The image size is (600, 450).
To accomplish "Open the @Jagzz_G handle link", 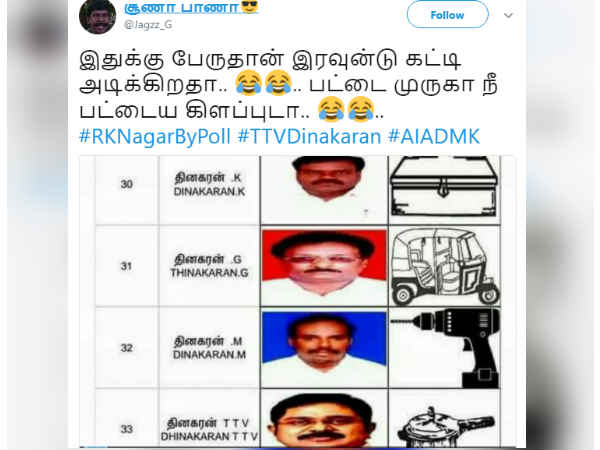I will (148, 24).
